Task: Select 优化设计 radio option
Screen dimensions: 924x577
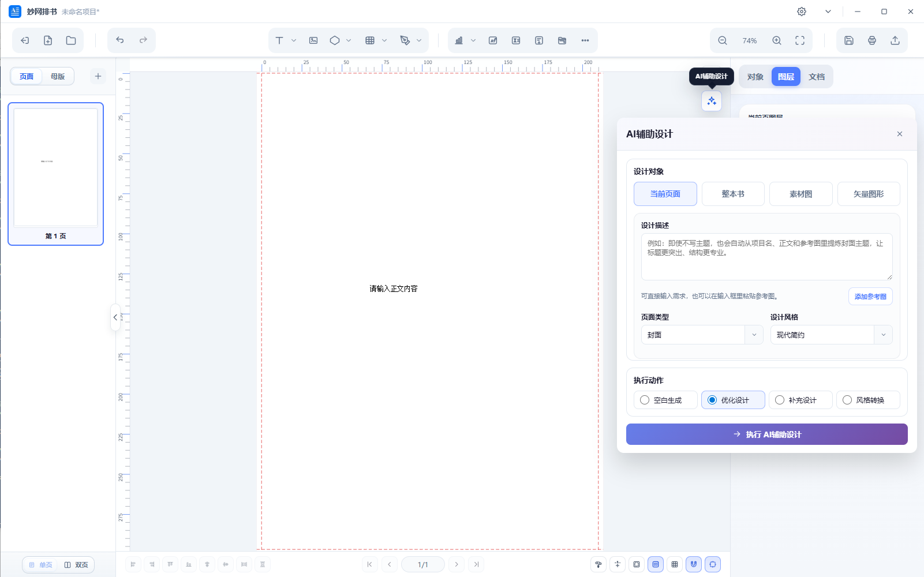Action: coord(733,400)
